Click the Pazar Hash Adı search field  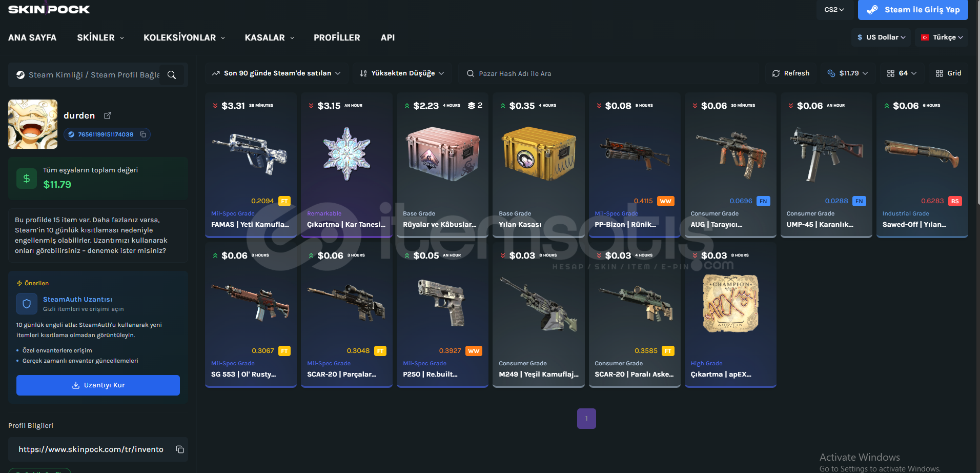pos(609,73)
